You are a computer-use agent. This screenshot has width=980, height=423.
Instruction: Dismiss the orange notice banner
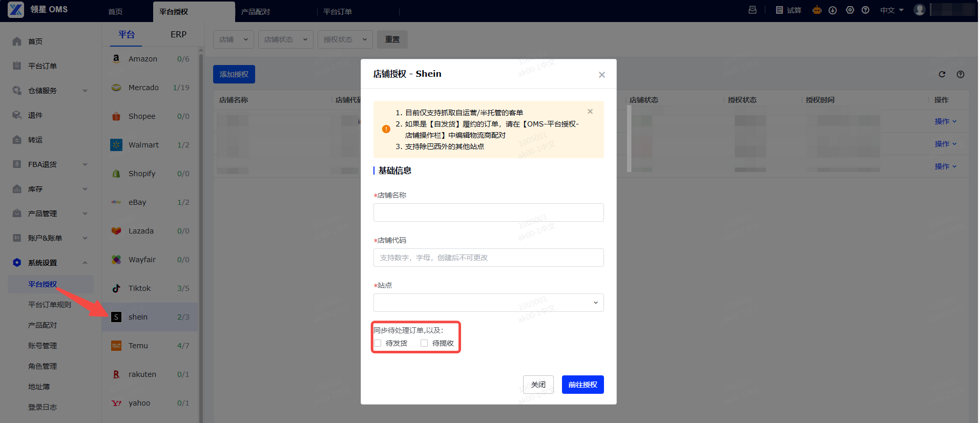(x=590, y=111)
